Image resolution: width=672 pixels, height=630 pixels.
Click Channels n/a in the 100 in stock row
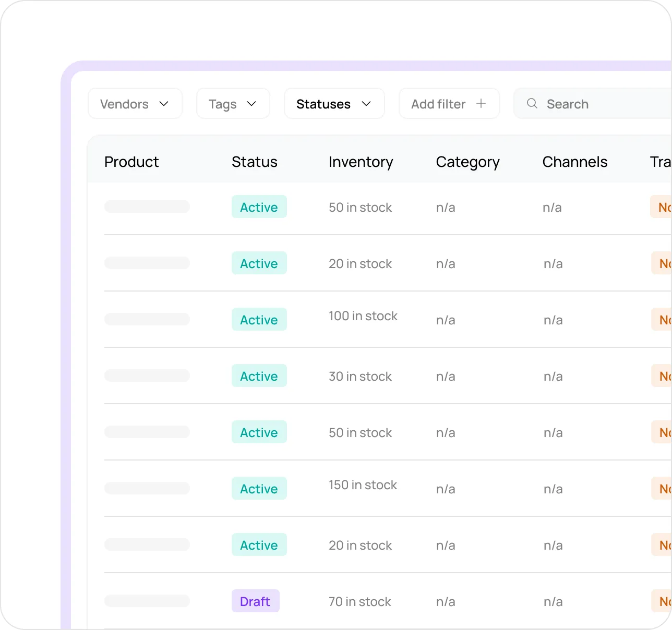[x=554, y=320]
